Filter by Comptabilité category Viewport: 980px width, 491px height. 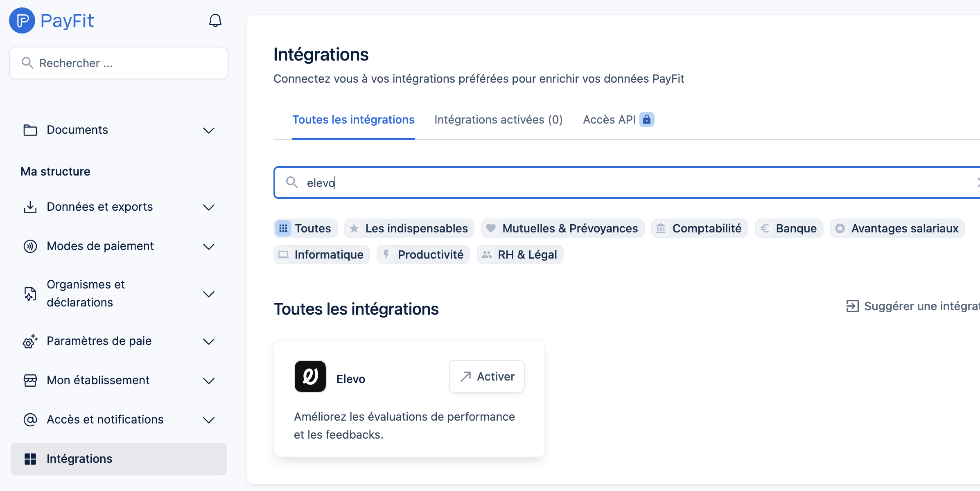(x=700, y=228)
